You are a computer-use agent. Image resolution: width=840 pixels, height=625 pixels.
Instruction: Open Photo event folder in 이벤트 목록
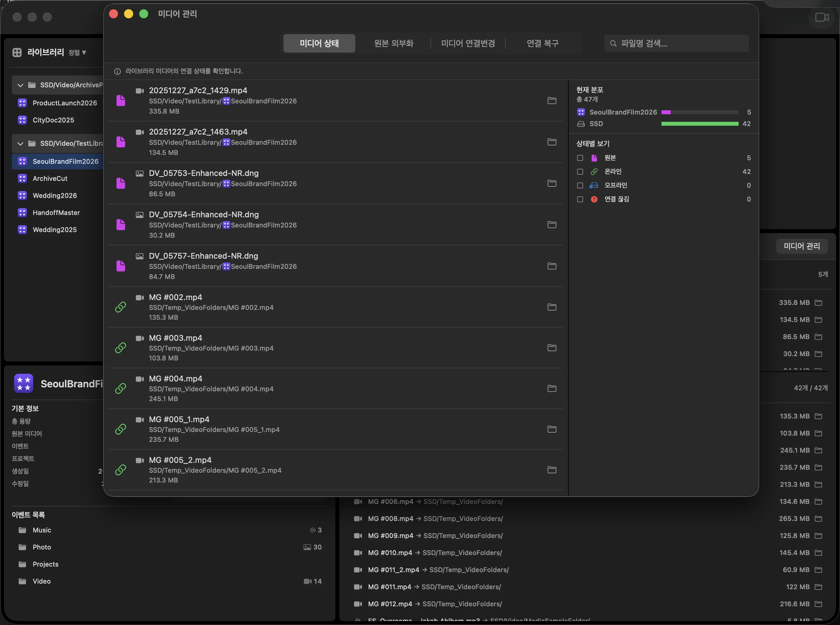click(x=170, y=548)
